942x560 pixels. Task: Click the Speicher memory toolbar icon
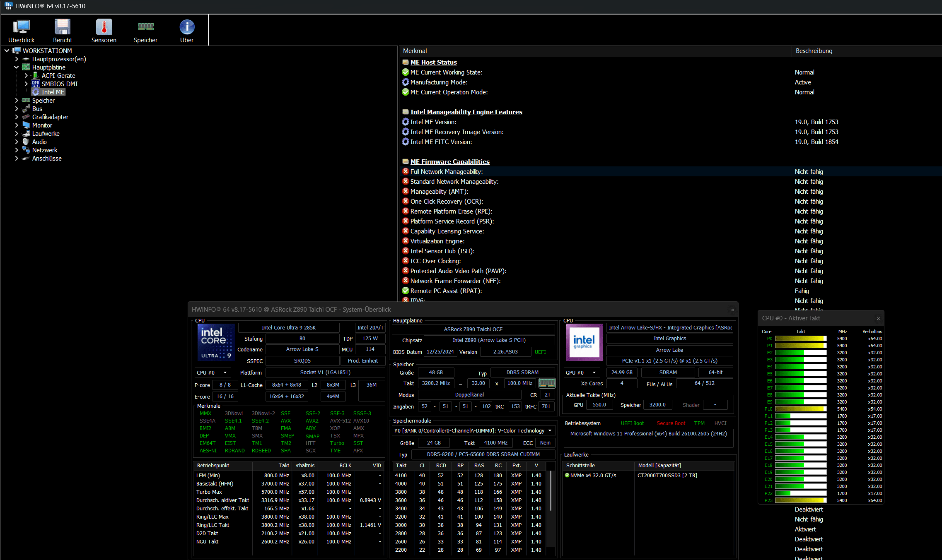coord(145,27)
